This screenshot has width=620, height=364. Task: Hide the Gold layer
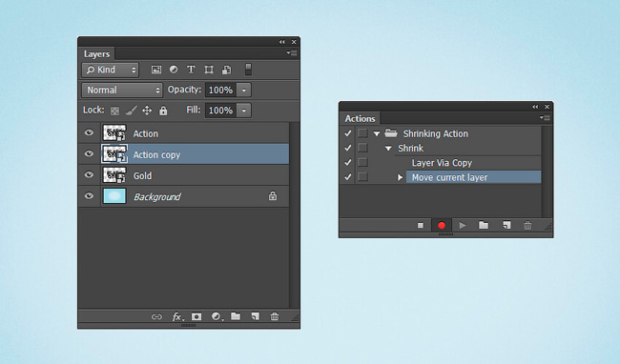tap(89, 175)
